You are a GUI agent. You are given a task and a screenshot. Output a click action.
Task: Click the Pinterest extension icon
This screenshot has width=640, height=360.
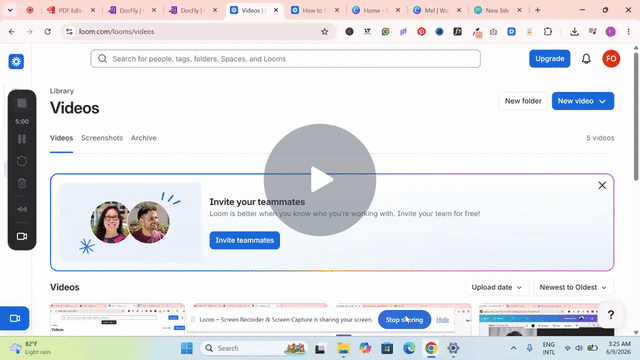click(421, 31)
